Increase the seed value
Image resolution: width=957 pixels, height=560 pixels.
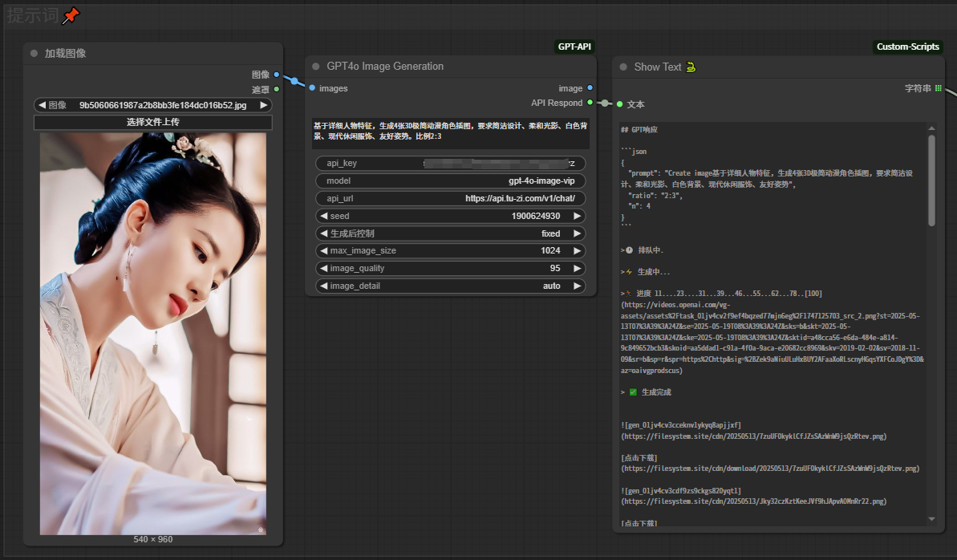tap(577, 216)
